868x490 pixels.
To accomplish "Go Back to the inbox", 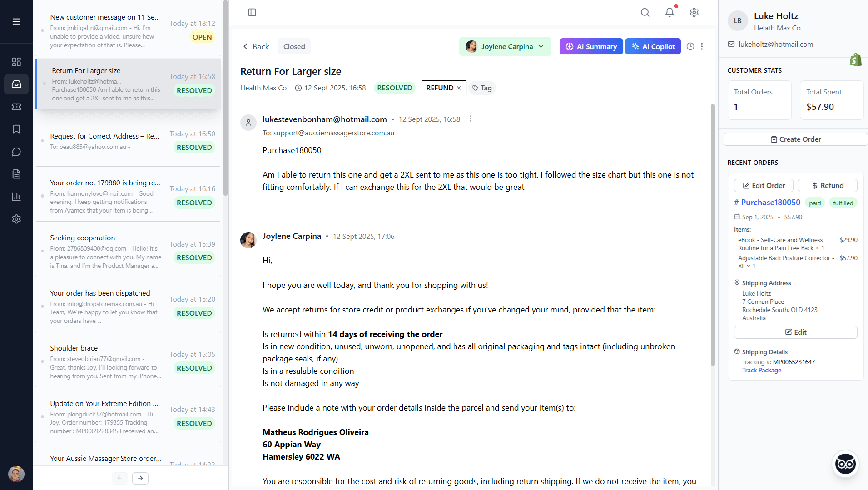I will point(256,46).
